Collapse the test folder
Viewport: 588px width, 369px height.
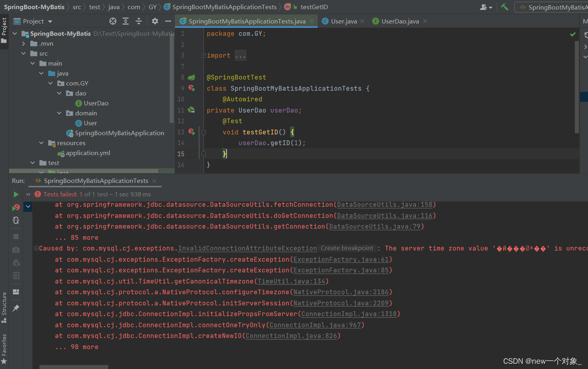(x=33, y=163)
